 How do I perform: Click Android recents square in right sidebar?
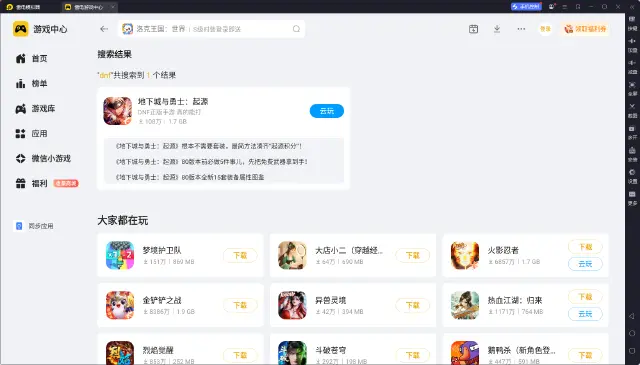(x=632, y=351)
